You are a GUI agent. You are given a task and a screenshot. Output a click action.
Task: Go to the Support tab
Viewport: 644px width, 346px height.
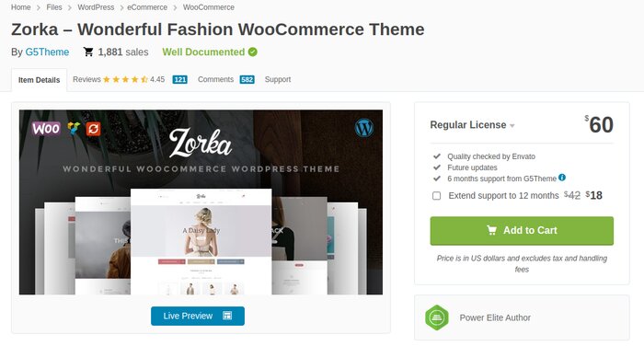click(x=278, y=79)
